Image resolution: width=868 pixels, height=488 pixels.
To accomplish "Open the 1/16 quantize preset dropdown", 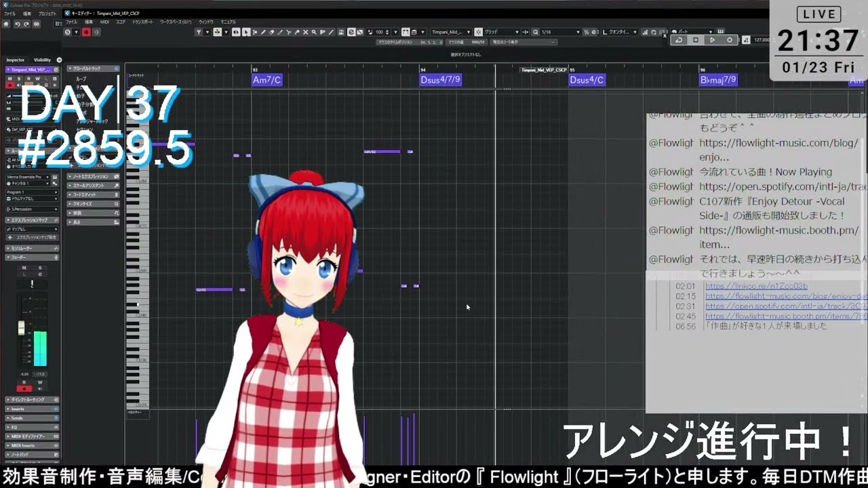I will click(561, 32).
